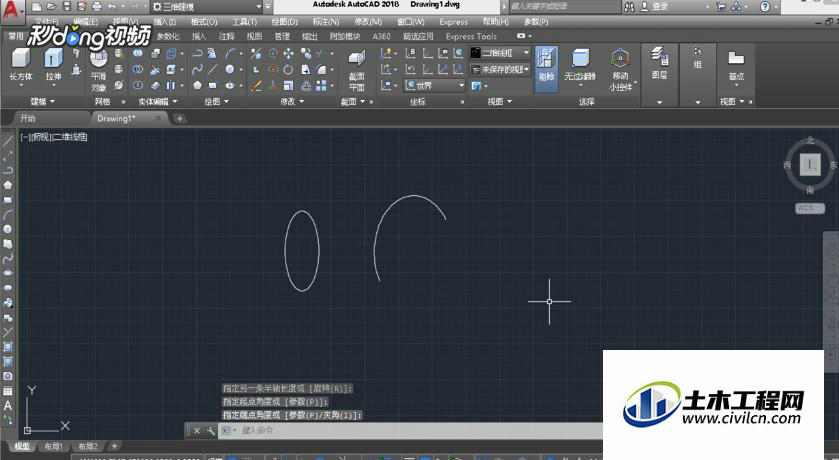Click the [-] viewport control in drawing area
This screenshot has height=460, width=839.
point(24,137)
